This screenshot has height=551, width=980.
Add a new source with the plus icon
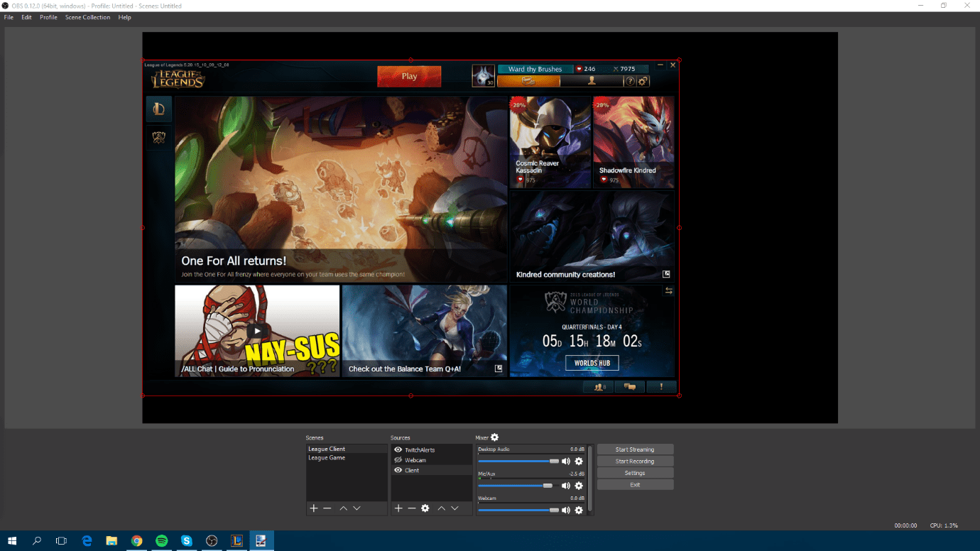(398, 508)
